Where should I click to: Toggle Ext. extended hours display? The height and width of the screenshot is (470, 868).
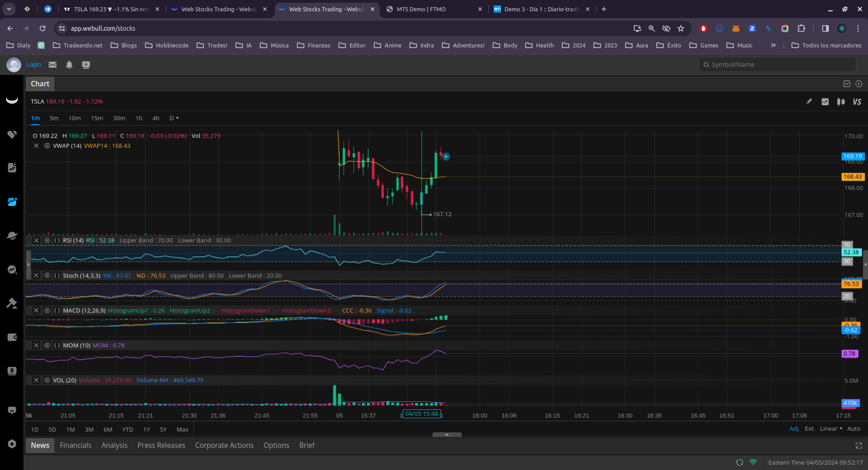(810, 429)
